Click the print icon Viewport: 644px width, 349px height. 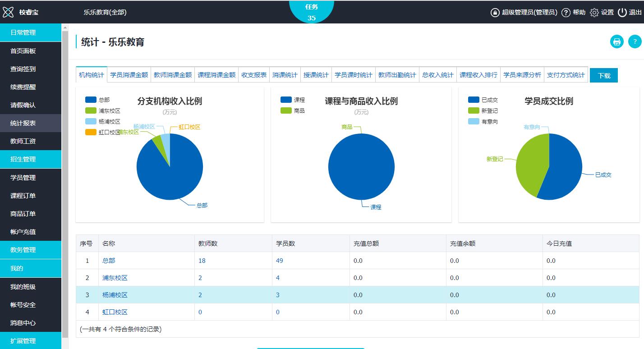pyautogui.click(x=616, y=42)
